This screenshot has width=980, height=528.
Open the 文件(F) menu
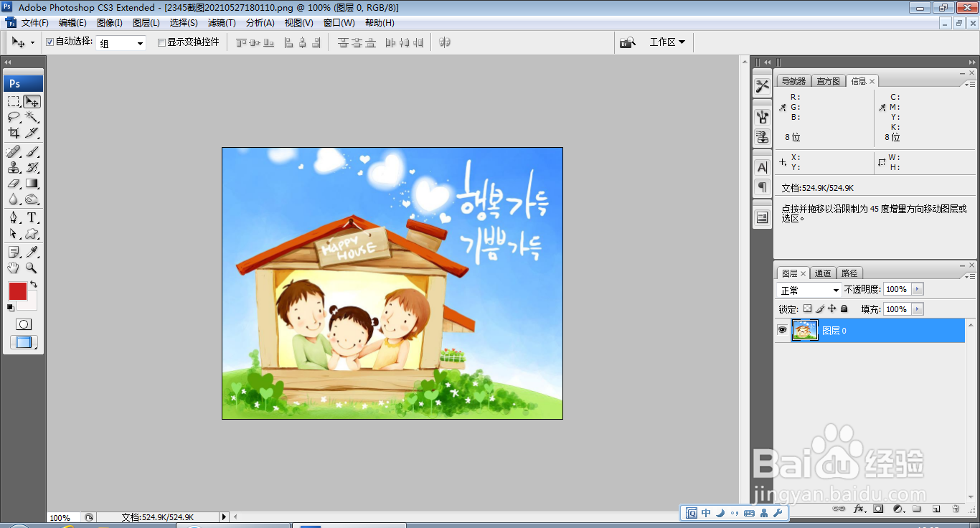click(x=34, y=23)
